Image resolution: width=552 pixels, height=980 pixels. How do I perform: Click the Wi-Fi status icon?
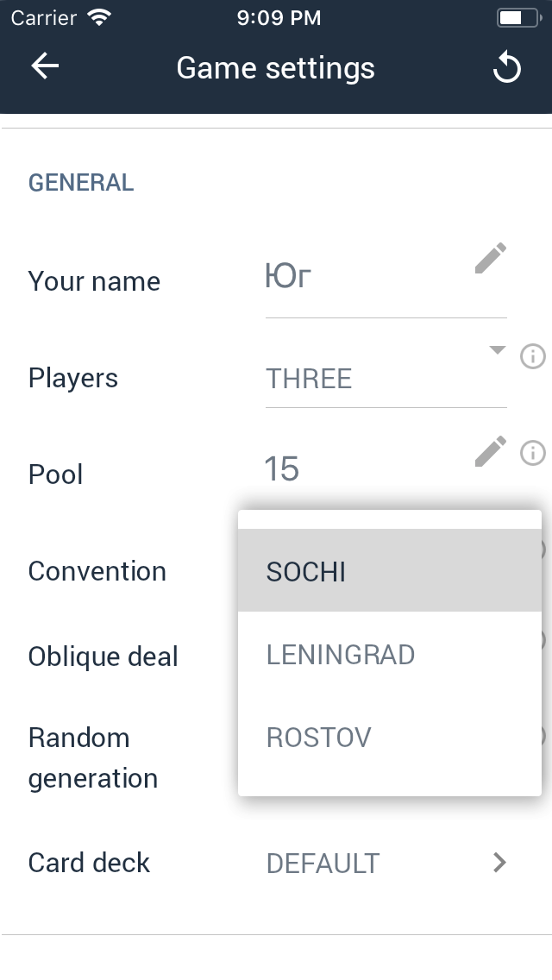[x=100, y=17]
